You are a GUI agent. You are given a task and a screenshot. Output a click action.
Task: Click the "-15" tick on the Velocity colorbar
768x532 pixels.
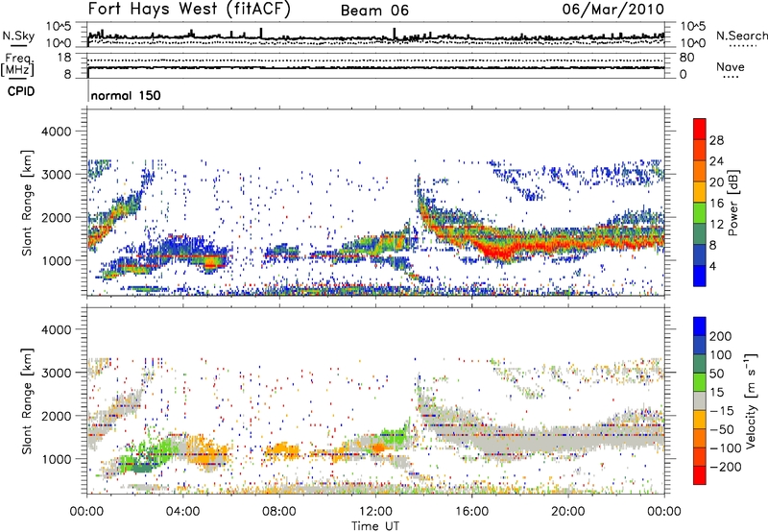click(x=721, y=411)
